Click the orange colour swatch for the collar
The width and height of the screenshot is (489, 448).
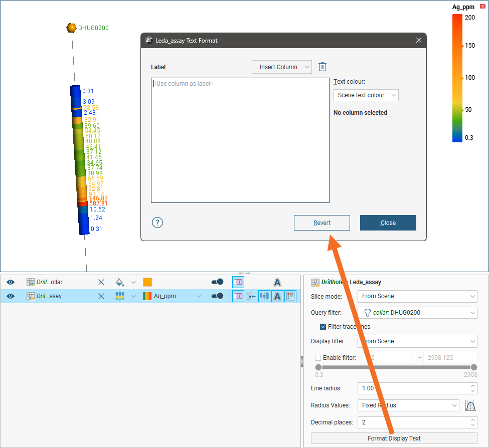147,282
